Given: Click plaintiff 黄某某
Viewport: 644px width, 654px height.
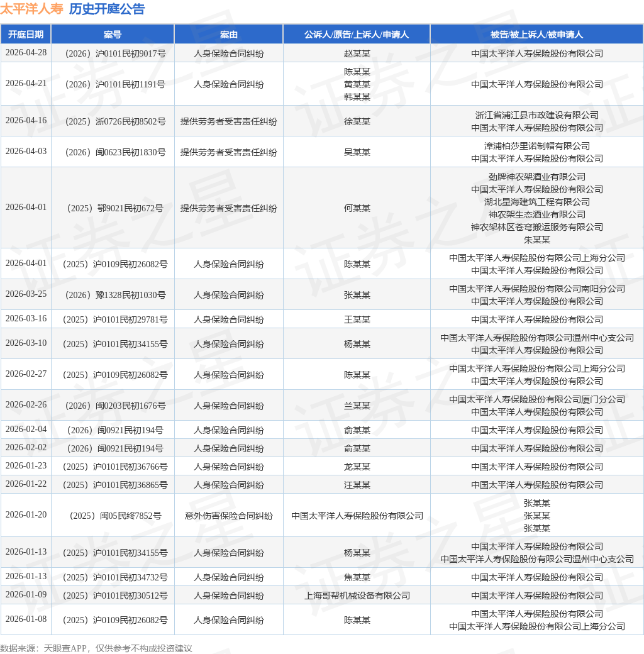Looking at the screenshot, I should pos(357,84).
